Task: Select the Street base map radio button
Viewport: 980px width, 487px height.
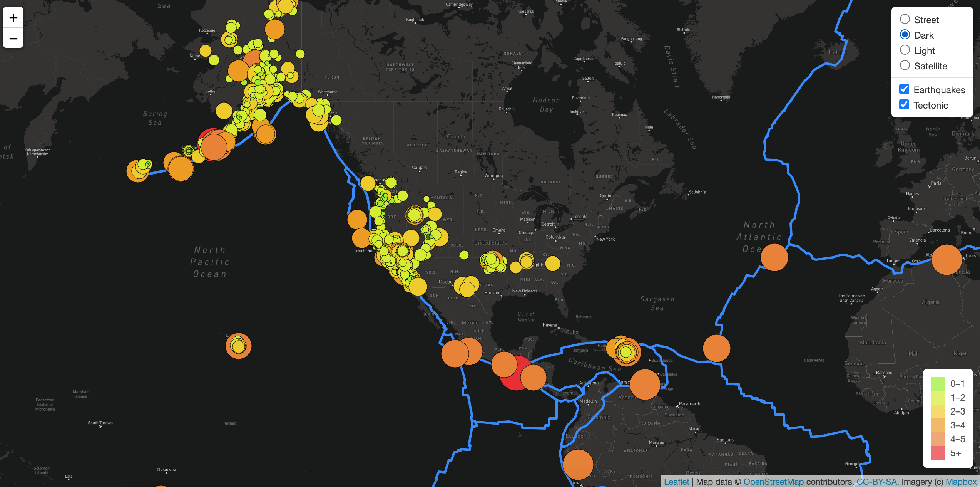Action: click(905, 19)
